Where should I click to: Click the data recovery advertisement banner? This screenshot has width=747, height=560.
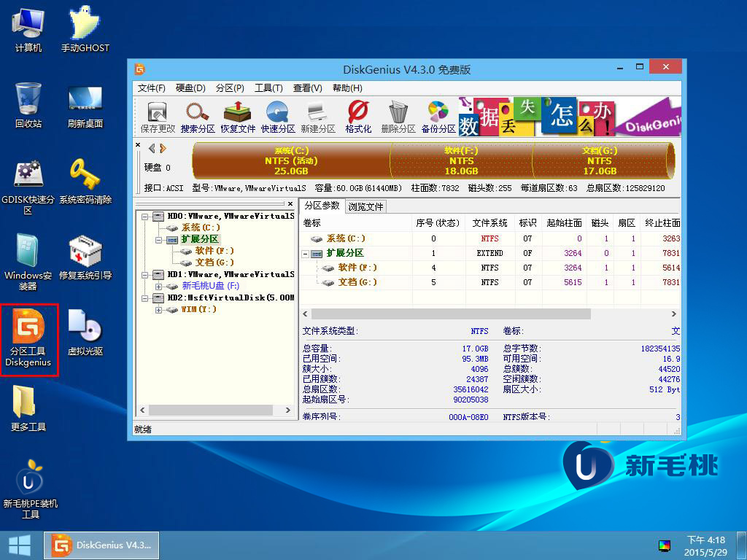point(570,117)
